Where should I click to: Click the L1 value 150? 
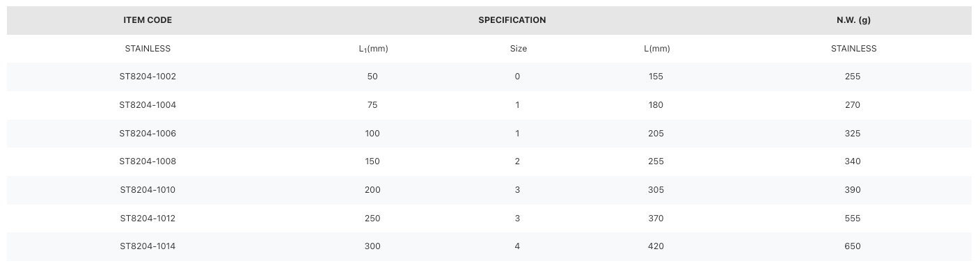pos(372,161)
